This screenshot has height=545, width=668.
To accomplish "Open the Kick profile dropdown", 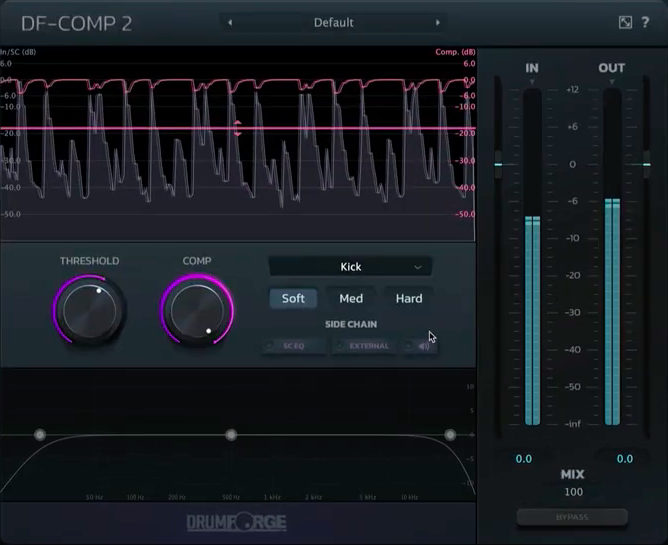I will pos(350,267).
